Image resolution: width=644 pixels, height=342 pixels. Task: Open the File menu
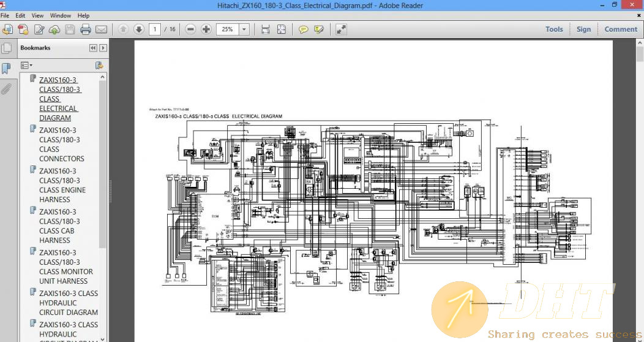pos(5,15)
